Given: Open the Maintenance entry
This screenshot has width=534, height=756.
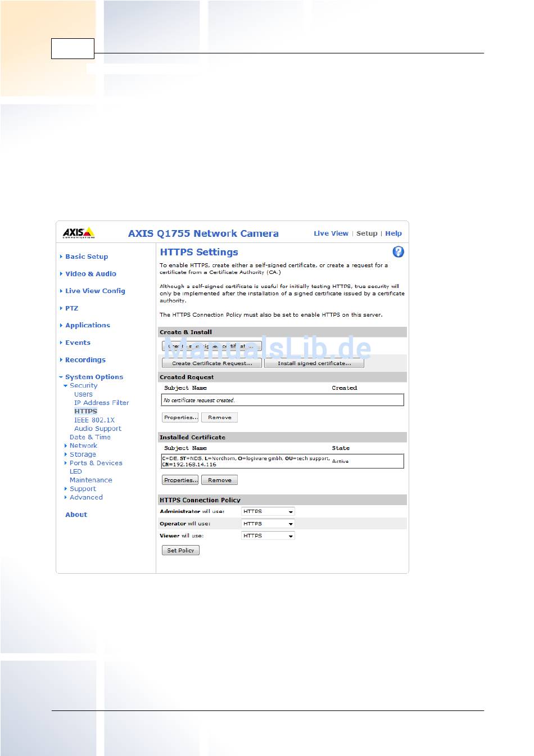Looking at the screenshot, I should click(91, 480).
